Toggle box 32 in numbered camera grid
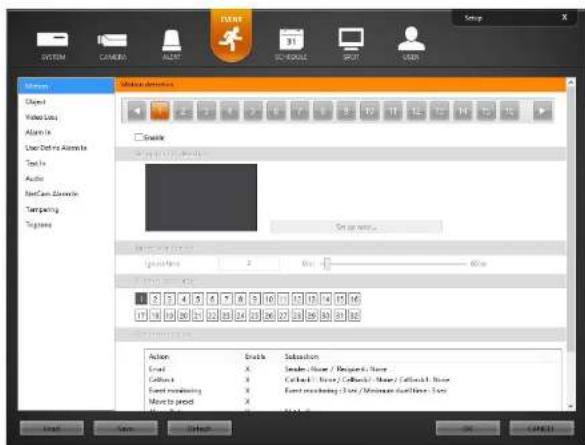 (354, 316)
